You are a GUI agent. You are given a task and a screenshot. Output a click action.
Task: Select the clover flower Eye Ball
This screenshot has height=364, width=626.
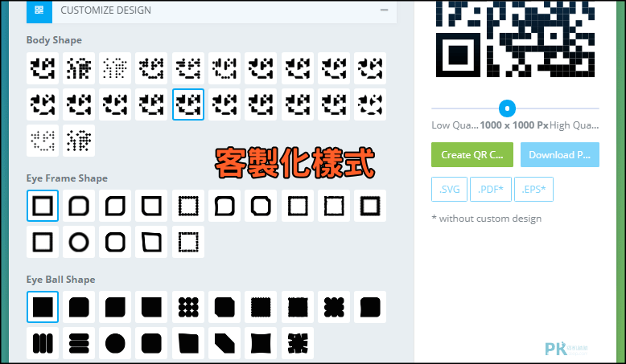(334, 307)
